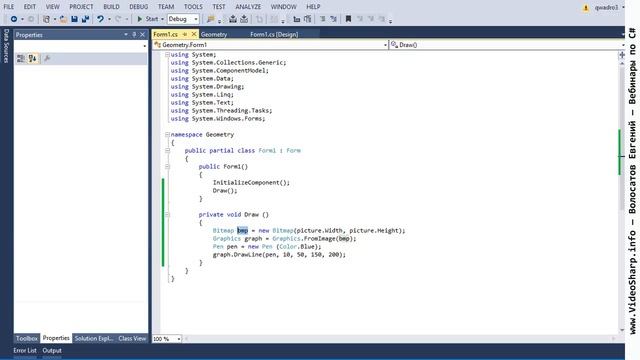Switch to the Solution Explorer tab

click(93, 338)
